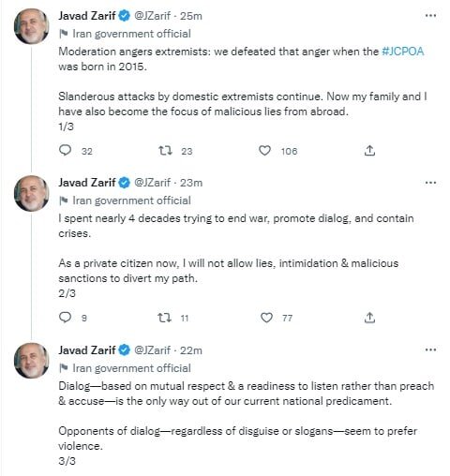Open more options menu on the 23m tweet
The width and height of the screenshot is (450, 476).
430,183
